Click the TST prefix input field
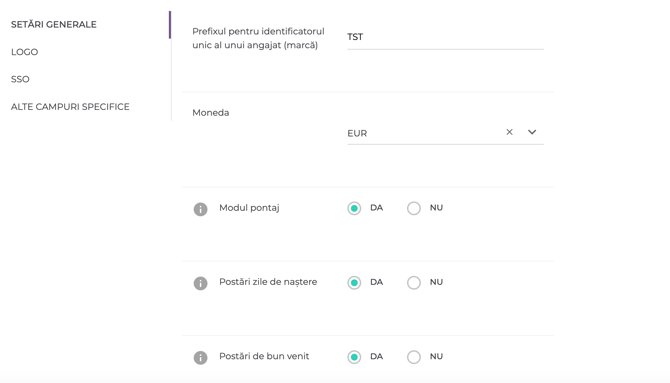Viewport: 670px width, 383px height. [445, 37]
